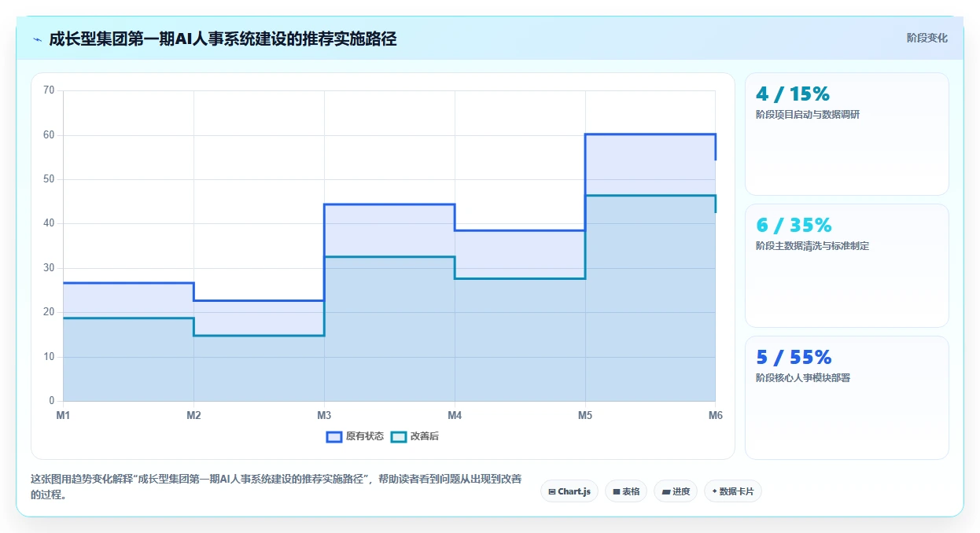This screenshot has width=980, height=533.
Task: Toggle the 原有状态 legend swatch
Action: [334, 436]
